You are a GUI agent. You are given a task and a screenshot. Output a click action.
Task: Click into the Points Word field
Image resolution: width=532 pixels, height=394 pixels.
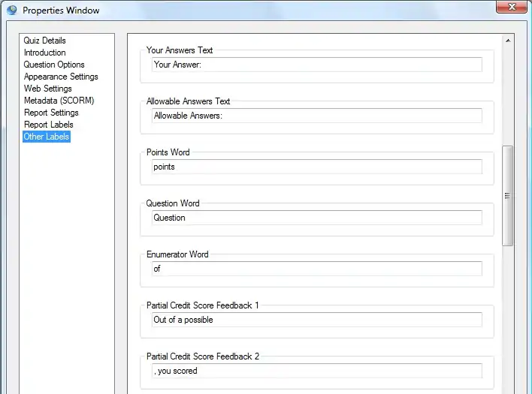[316, 167]
